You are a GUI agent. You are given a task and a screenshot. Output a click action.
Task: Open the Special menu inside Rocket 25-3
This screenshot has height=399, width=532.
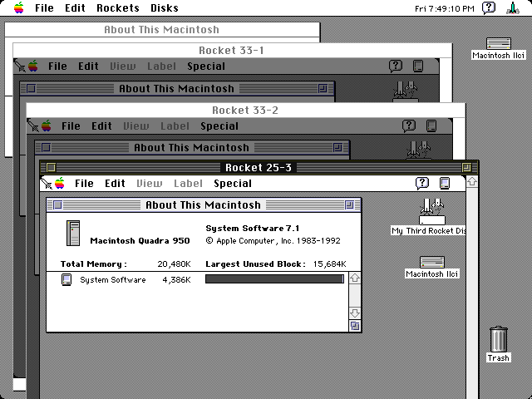tap(232, 184)
